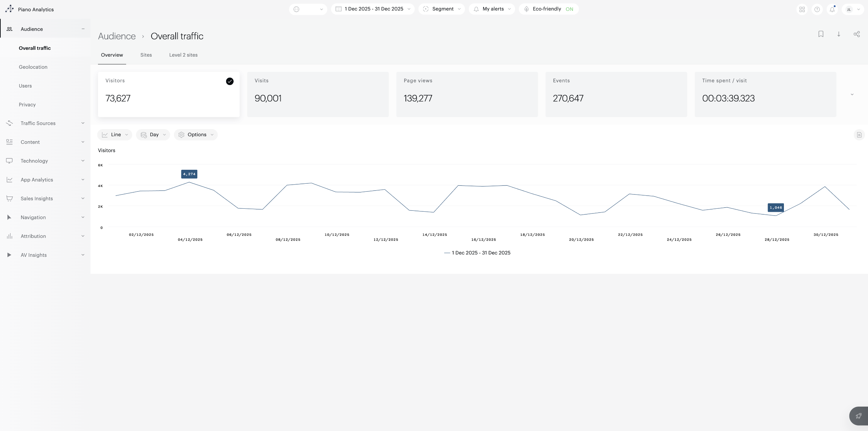The image size is (868, 431).
Task: Click the bookmark icon in page header
Action: coord(821,34)
